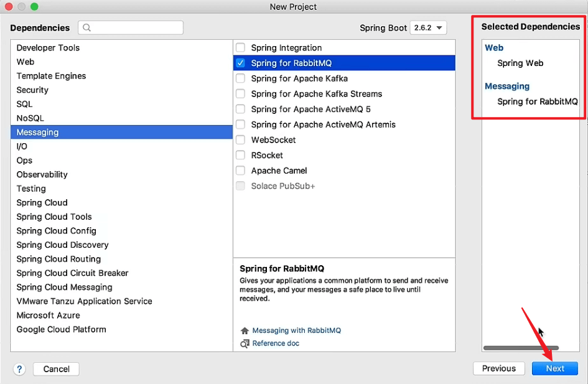Click the Next button
Image resolution: width=588 pixels, height=384 pixels.
click(554, 368)
